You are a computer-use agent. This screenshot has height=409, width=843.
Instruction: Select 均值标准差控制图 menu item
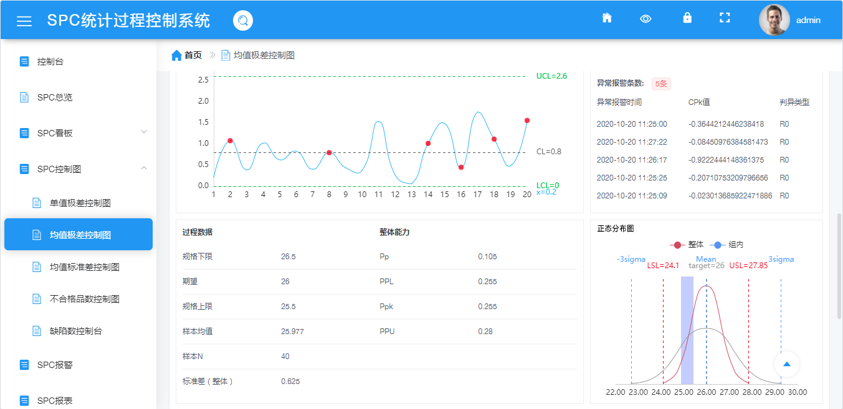85,267
